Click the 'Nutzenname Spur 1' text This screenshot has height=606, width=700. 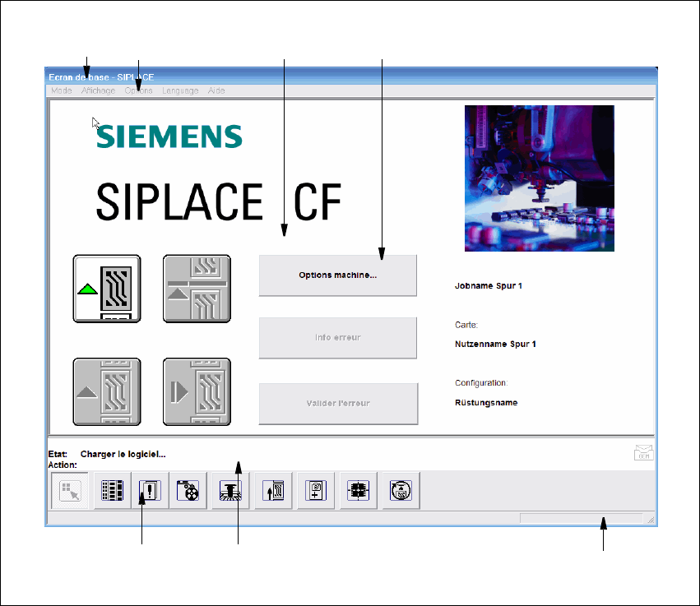pyautogui.click(x=495, y=344)
